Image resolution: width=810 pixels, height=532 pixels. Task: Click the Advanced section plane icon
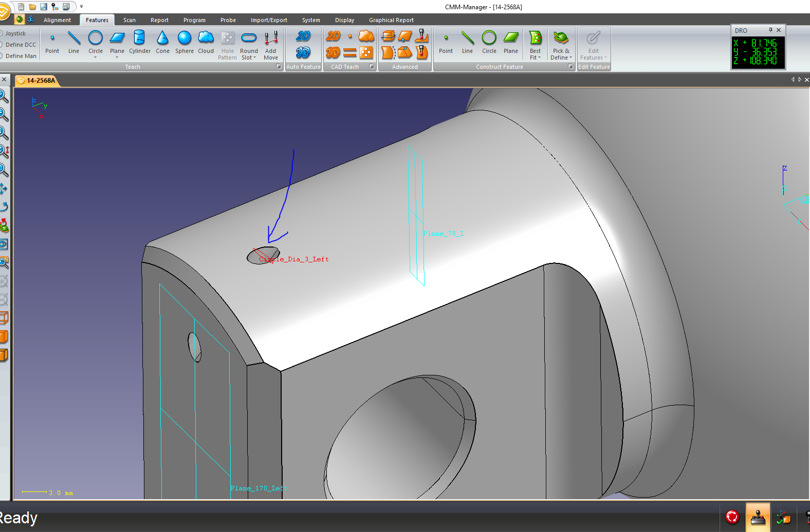point(389,36)
